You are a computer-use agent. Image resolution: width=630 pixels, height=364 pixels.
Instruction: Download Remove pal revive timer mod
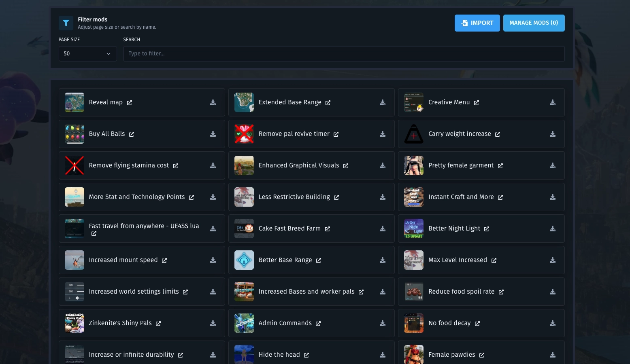pos(383,134)
